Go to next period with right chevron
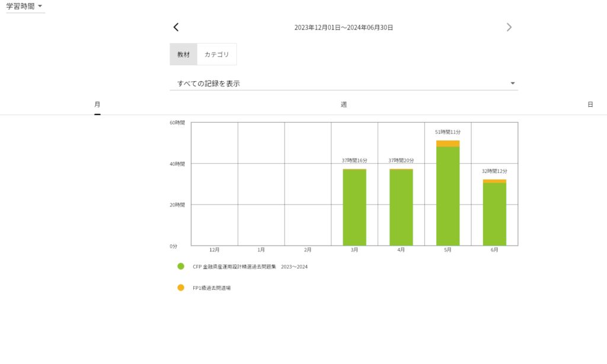Viewport: 607px width, 364px height. pyautogui.click(x=509, y=27)
